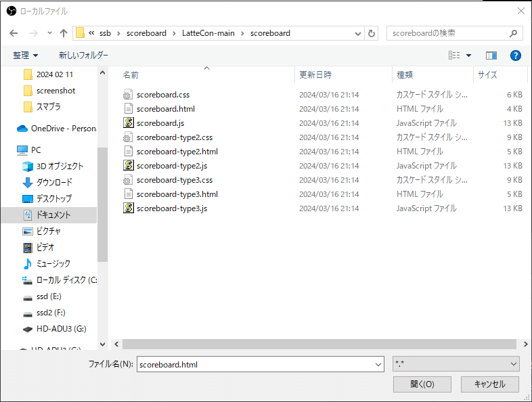
Task: Open the 整理 menu
Action: [x=26, y=55]
